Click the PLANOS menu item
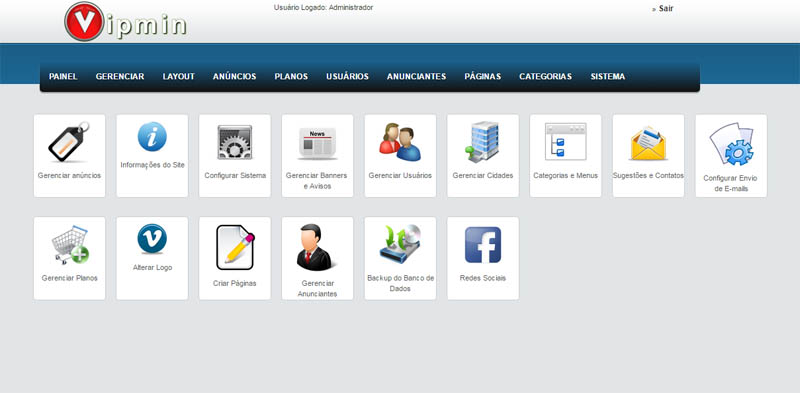The width and height of the screenshot is (800, 393). [291, 77]
